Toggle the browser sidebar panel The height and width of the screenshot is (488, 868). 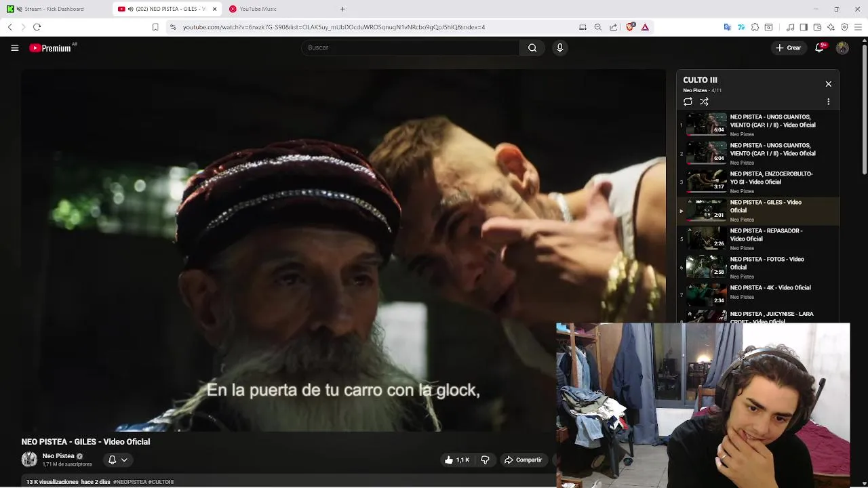[x=804, y=27]
